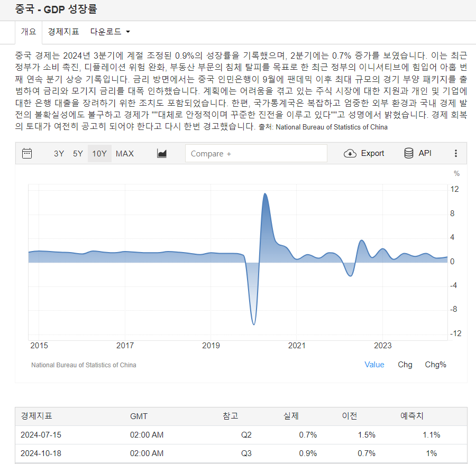Click the National Bureau of Statistics source link in text
Image resolution: width=476 pixels, height=464 pixels.
pyautogui.click(x=332, y=127)
